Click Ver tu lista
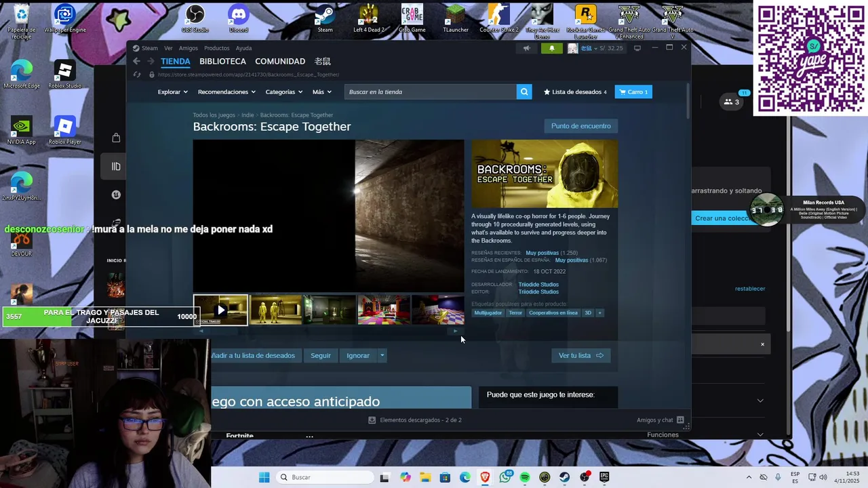868x488 pixels. tap(581, 355)
